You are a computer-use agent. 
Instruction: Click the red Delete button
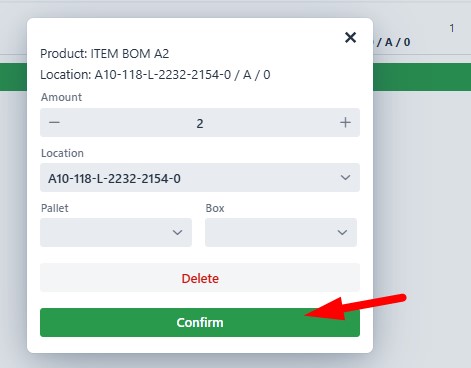200,278
